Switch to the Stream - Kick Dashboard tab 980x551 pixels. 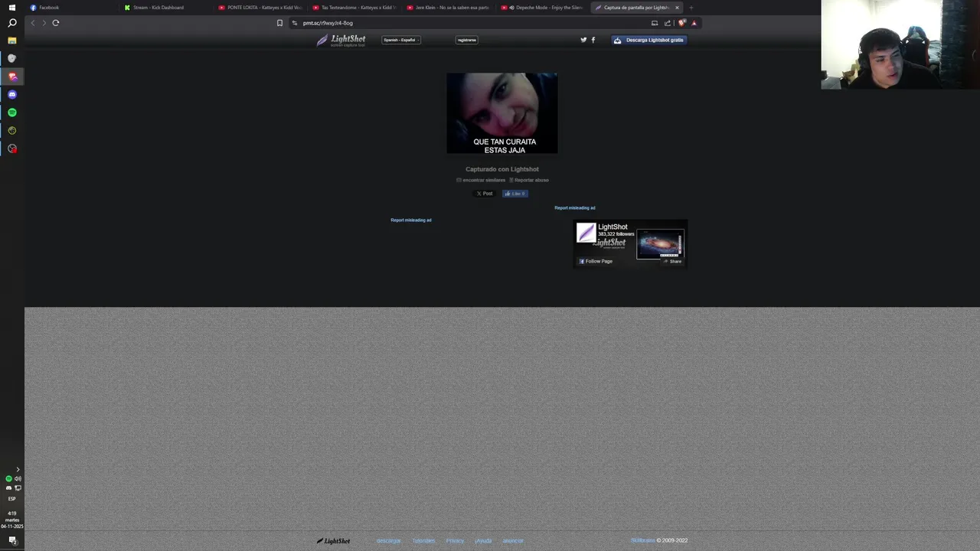(x=164, y=8)
